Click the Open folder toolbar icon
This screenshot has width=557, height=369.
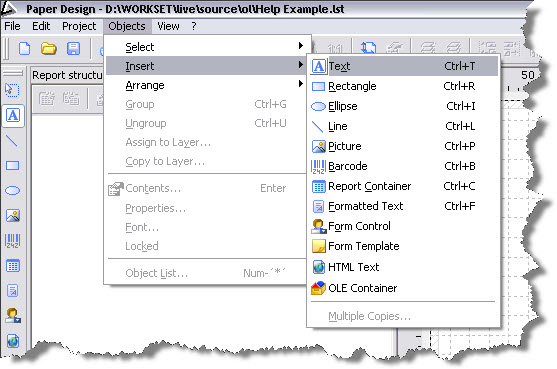point(48,48)
